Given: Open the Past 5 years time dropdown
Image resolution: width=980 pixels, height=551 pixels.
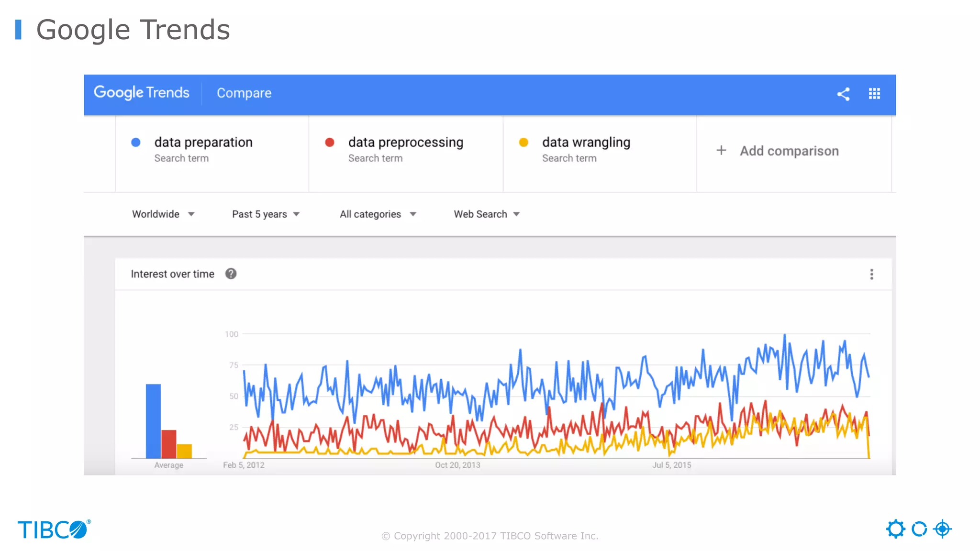Looking at the screenshot, I should point(266,214).
